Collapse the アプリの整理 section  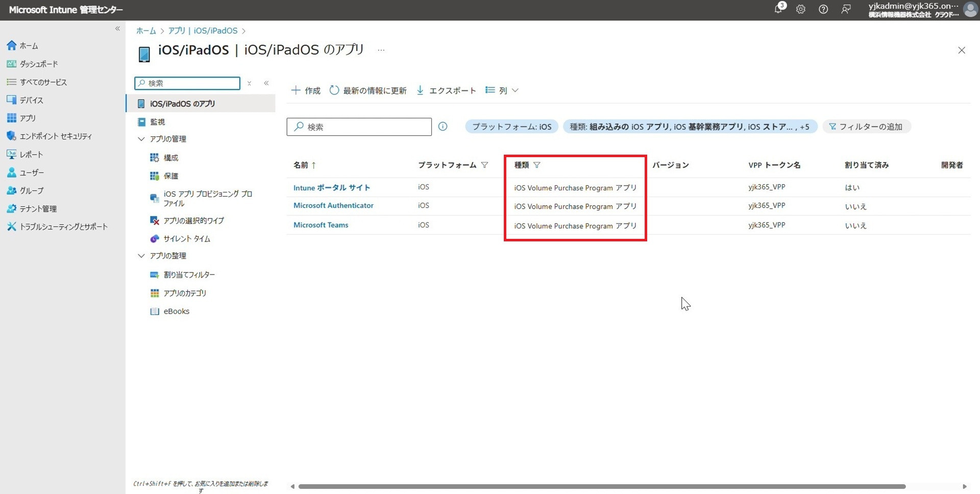tap(141, 256)
